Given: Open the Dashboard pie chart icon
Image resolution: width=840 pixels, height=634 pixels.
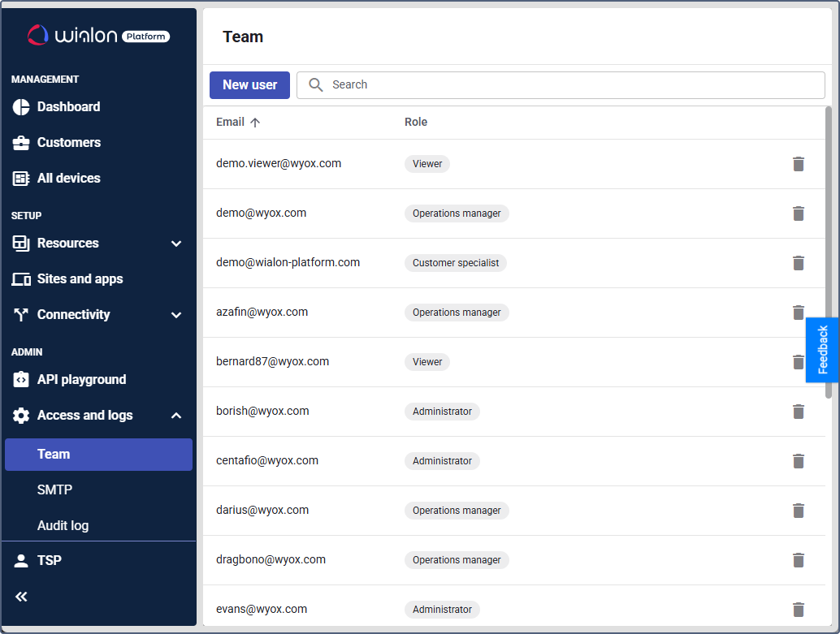Looking at the screenshot, I should [x=21, y=107].
